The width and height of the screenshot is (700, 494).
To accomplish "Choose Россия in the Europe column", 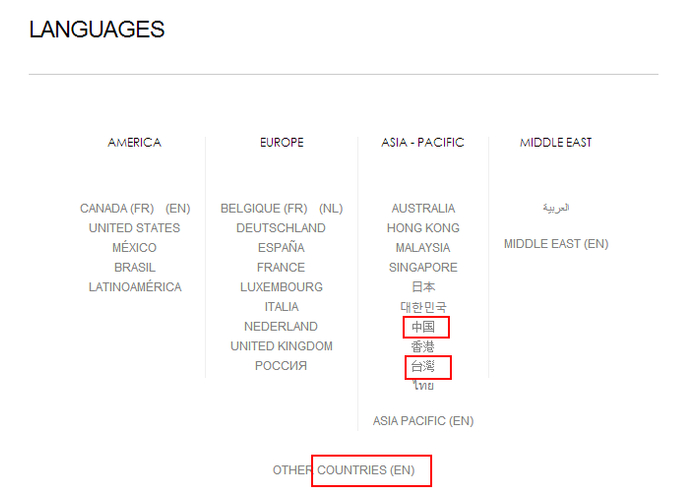I will click(x=280, y=366).
